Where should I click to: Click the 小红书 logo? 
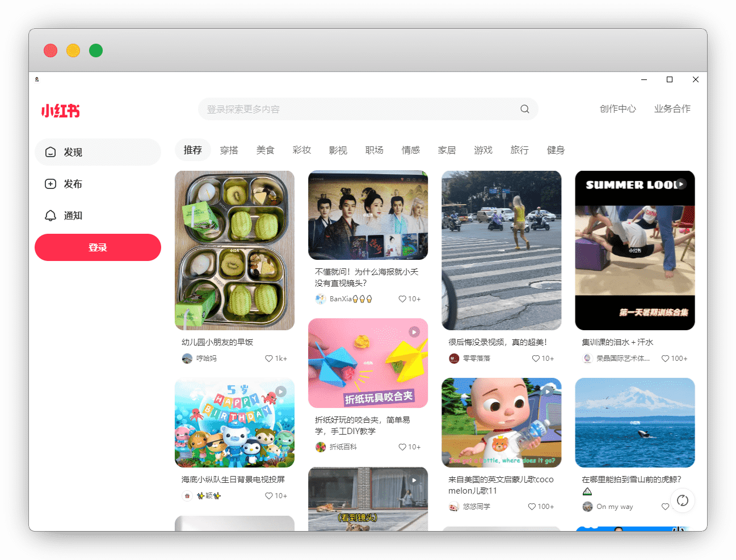(x=60, y=111)
